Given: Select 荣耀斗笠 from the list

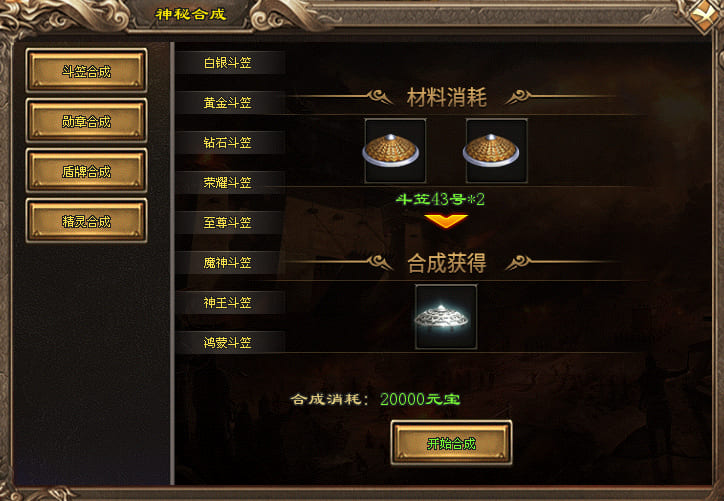Looking at the screenshot, I should [x=230, y=183].
